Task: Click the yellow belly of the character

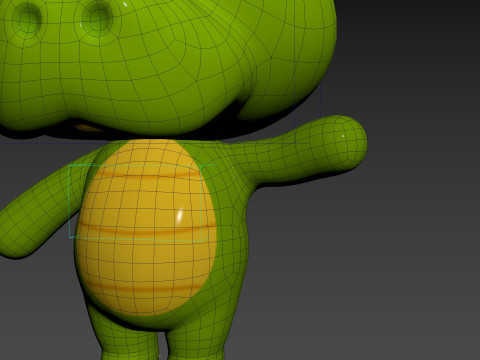Action: [147, 228]
